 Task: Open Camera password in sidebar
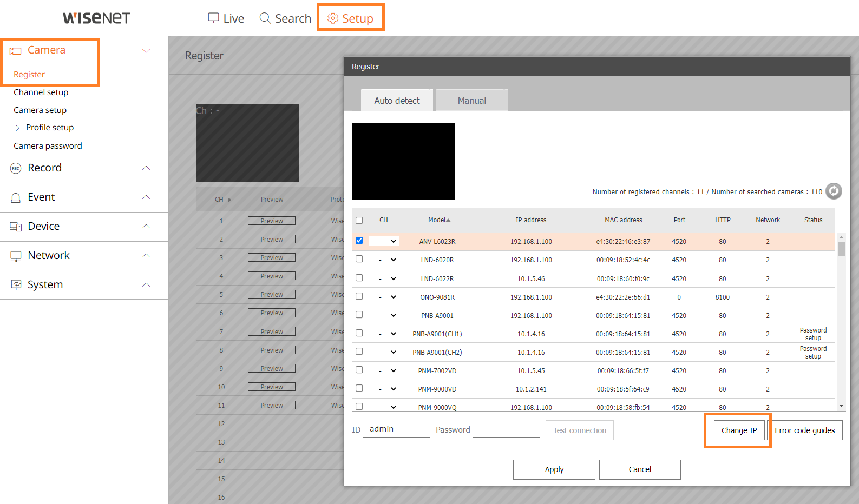tap(48, 146)
